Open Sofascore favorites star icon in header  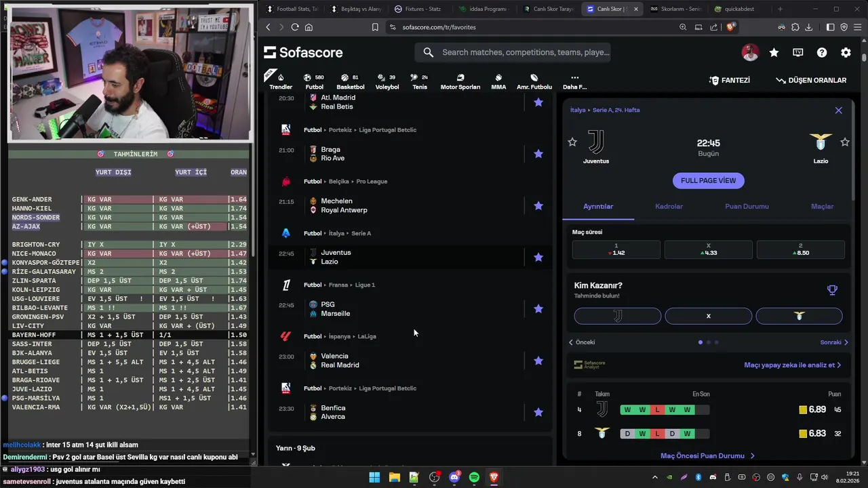[x=774, y=52]
